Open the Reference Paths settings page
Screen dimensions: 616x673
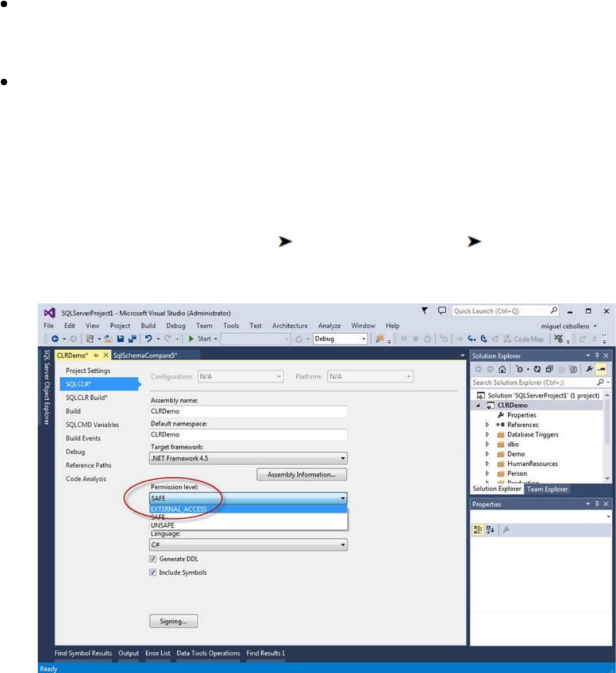pos(89,465)
